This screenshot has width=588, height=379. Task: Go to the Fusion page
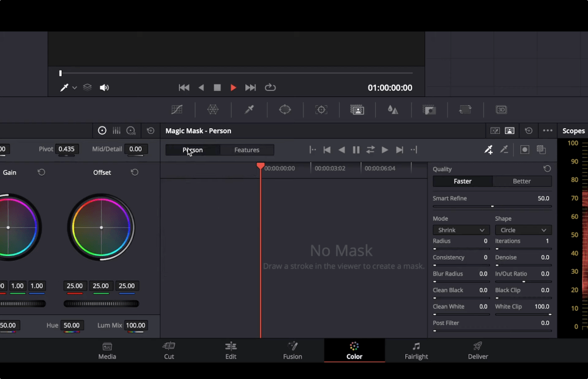click(292, 351)
